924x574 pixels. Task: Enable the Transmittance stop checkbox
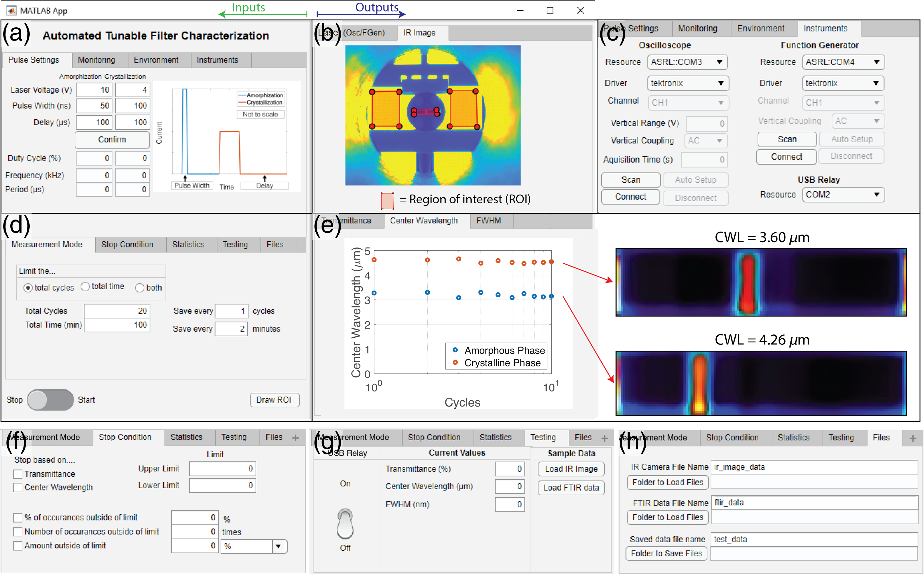point(18,474)
